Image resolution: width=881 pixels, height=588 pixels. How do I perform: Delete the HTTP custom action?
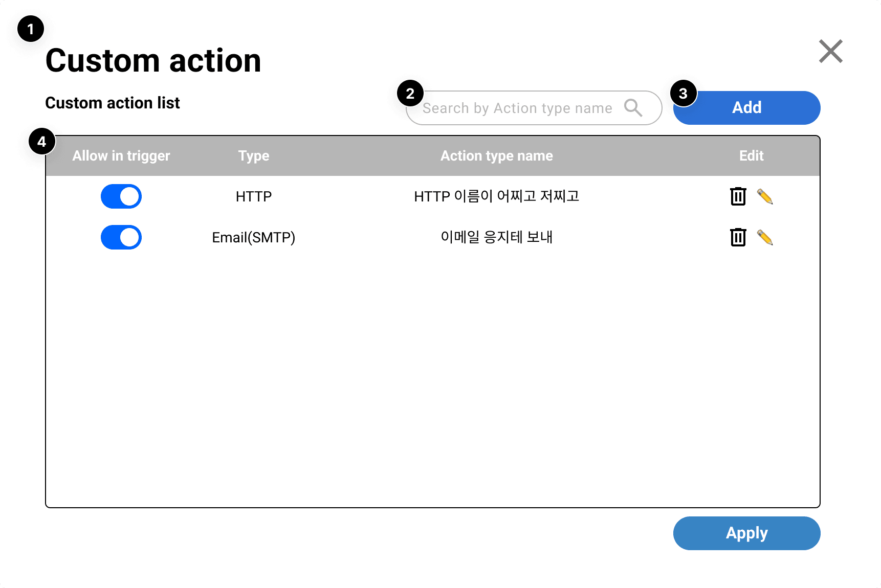click(x=737, y=196)
